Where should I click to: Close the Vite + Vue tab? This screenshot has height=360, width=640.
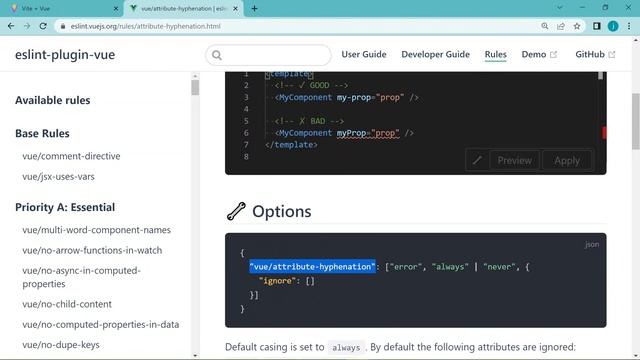coord(116,8)
